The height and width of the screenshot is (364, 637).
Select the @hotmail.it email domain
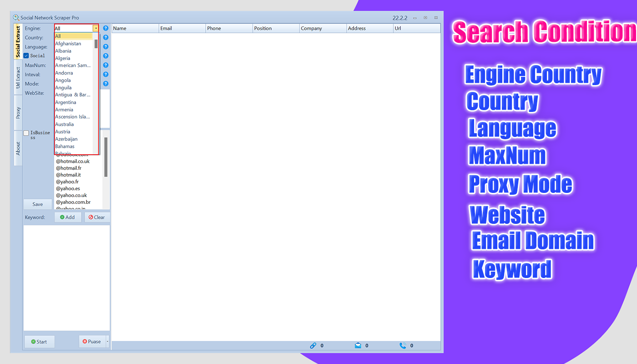coord(68,175)
